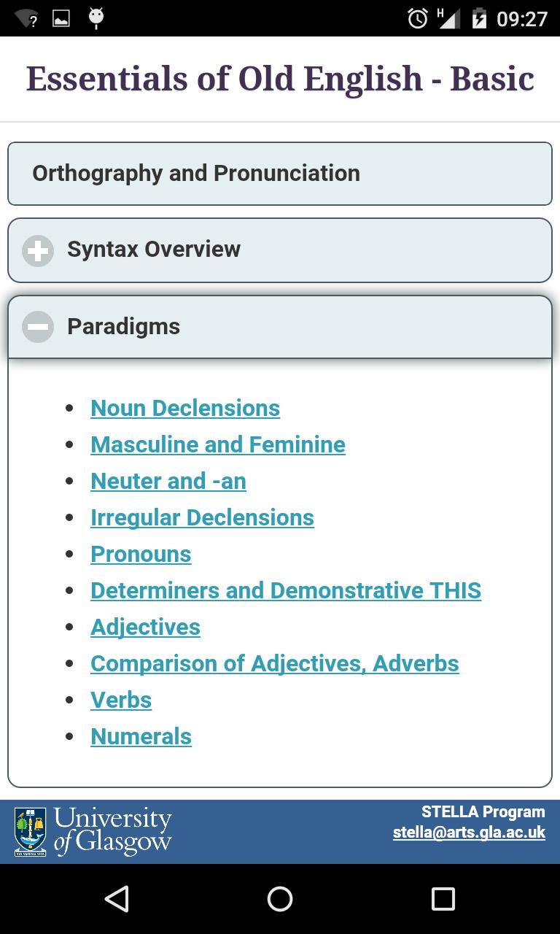The height and width of the screenshot is (934, 560).
Task: Tap the Android back navigation icon
Action: (117, 899)
